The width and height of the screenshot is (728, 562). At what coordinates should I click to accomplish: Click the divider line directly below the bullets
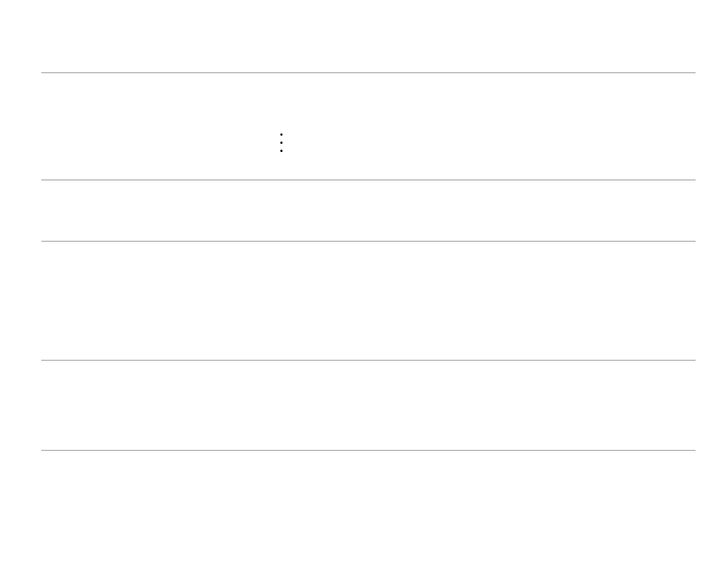(368, 180)
